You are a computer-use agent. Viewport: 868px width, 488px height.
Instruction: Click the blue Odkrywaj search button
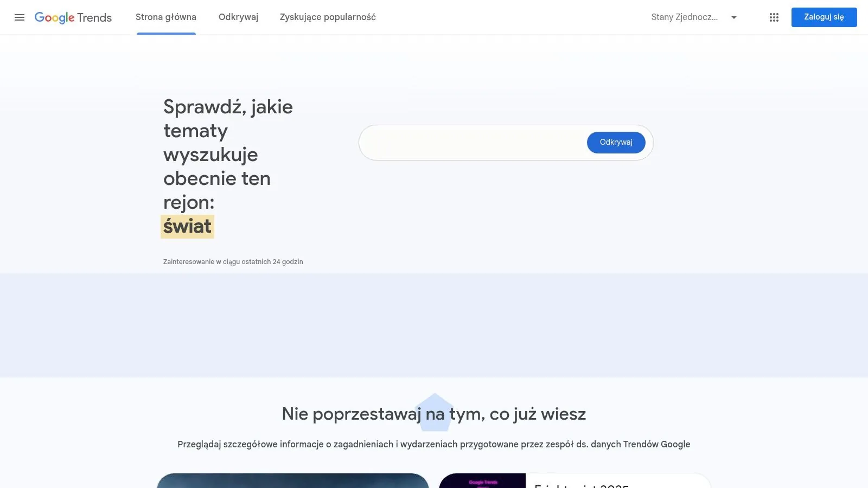616,143
